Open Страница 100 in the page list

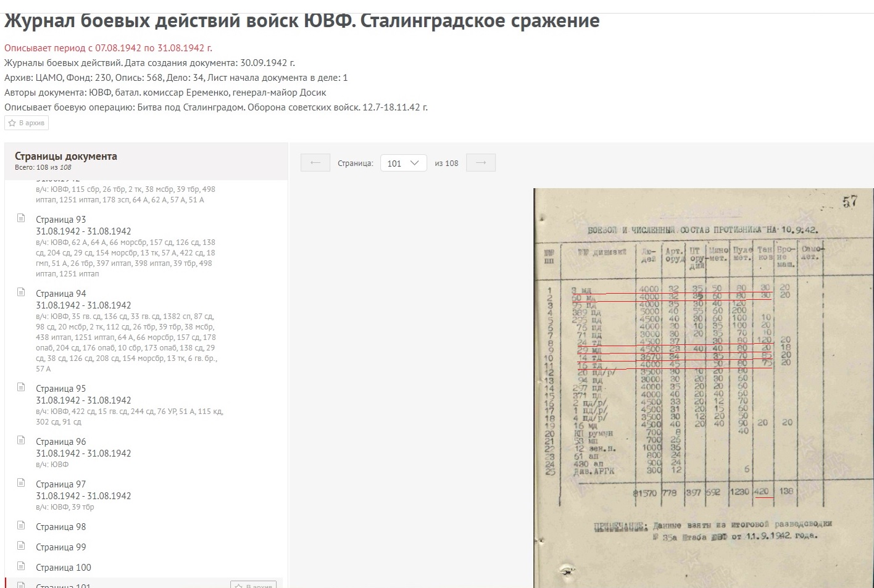[64, 568]
